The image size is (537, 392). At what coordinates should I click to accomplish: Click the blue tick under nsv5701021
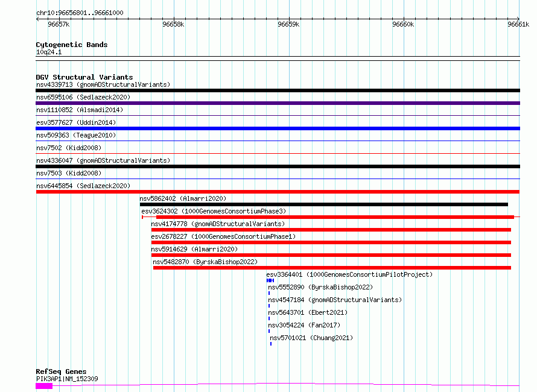pos(271,344)
